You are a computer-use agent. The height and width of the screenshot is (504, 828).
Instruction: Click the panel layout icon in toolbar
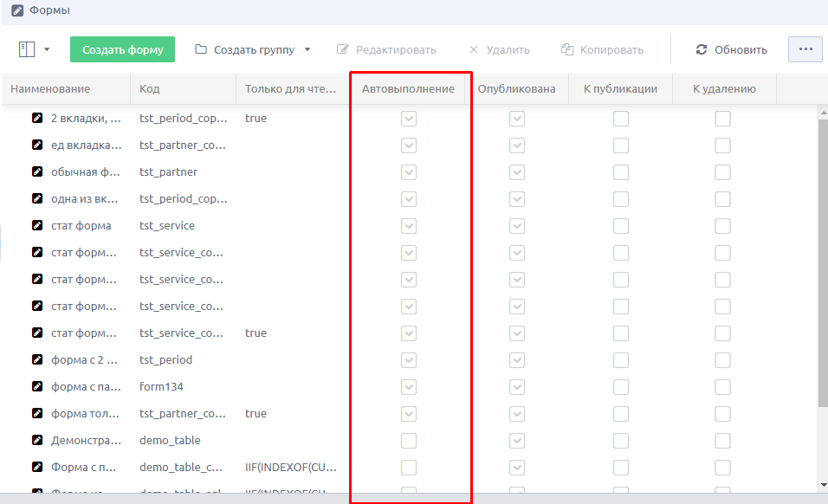point(26,49)
